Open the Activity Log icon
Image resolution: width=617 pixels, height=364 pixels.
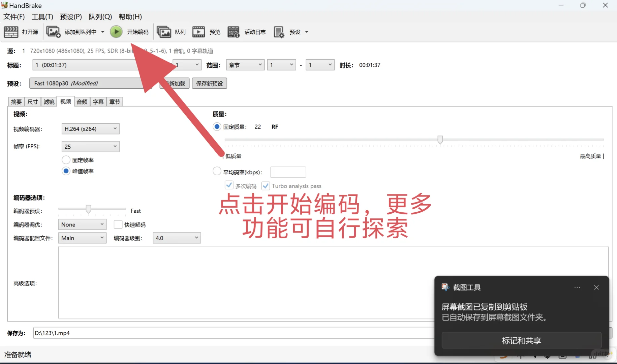[x=234, y=32]
